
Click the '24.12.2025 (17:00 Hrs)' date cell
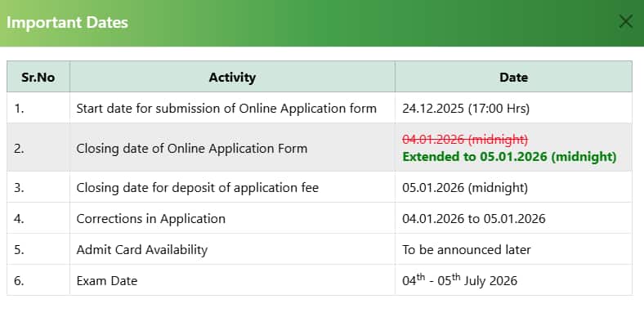coord(513,108)
